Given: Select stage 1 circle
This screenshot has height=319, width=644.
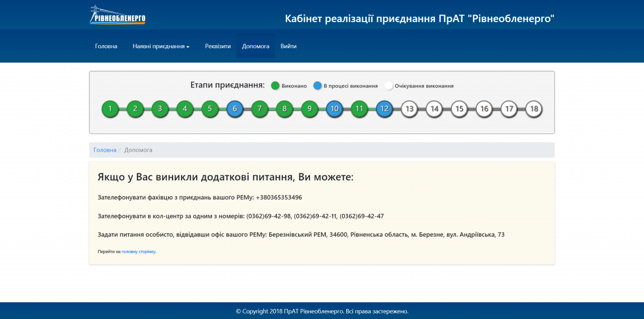Looking at the screenshot, I should (110, 109).
